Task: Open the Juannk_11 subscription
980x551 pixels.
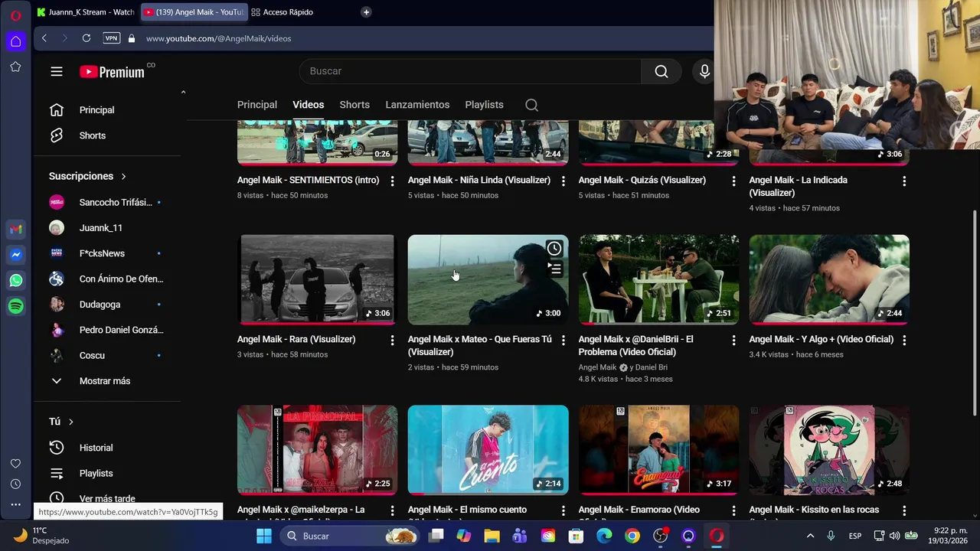Action: (x=101, y=228)
